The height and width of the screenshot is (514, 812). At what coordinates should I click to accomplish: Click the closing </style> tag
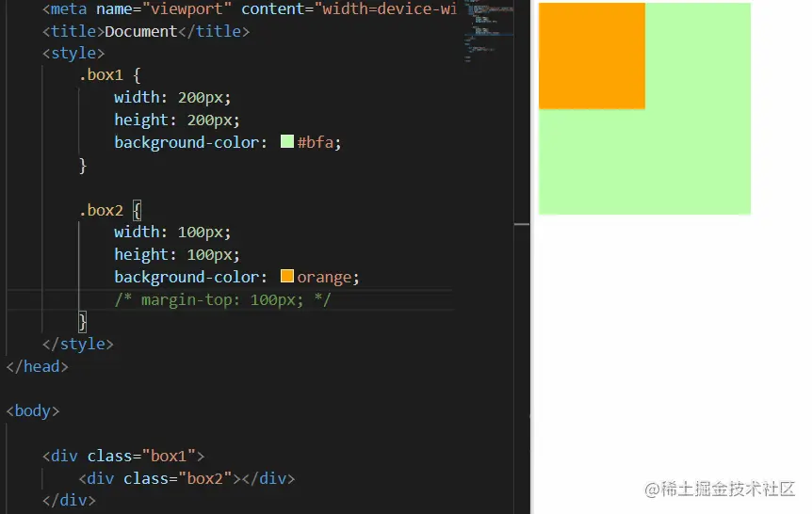tap(77, 345)
